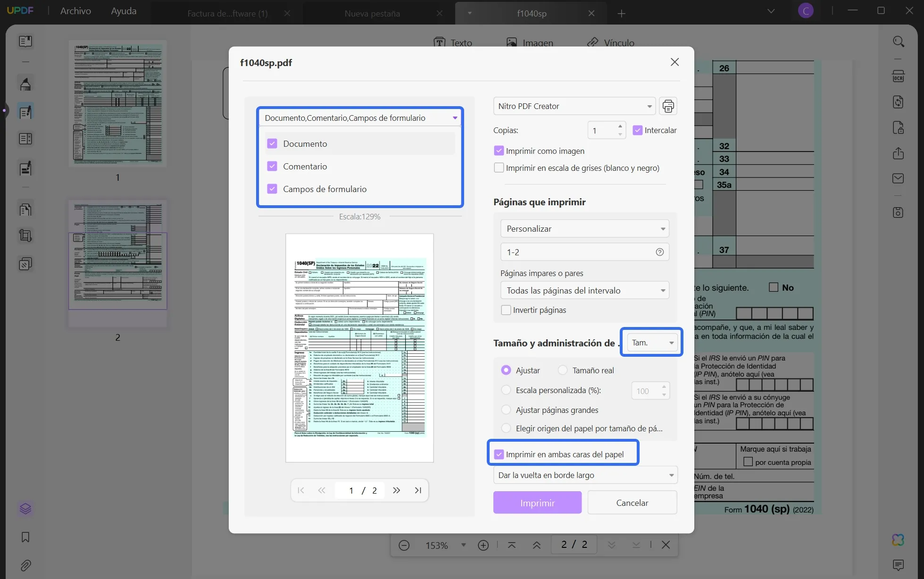Open the attachments paperclip icon
The height and width of the screenshot is (579, 924).
(25, 565)
